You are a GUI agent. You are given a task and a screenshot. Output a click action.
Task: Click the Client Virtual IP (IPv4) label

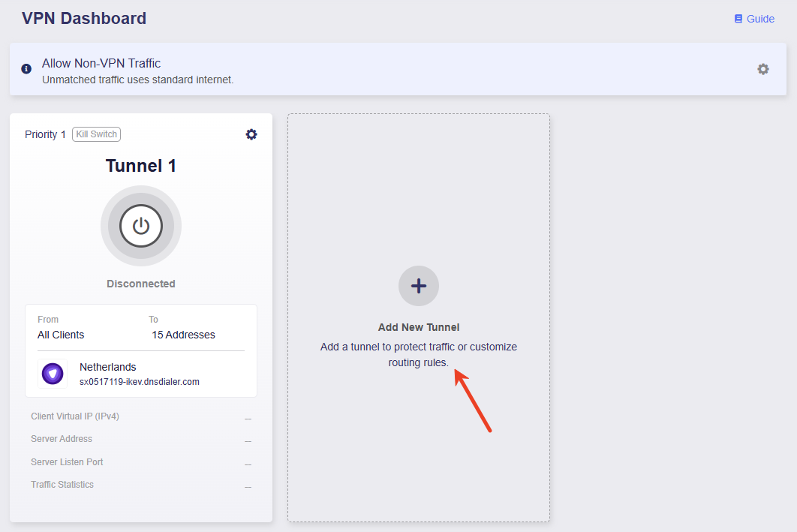[x=75, y=416]
